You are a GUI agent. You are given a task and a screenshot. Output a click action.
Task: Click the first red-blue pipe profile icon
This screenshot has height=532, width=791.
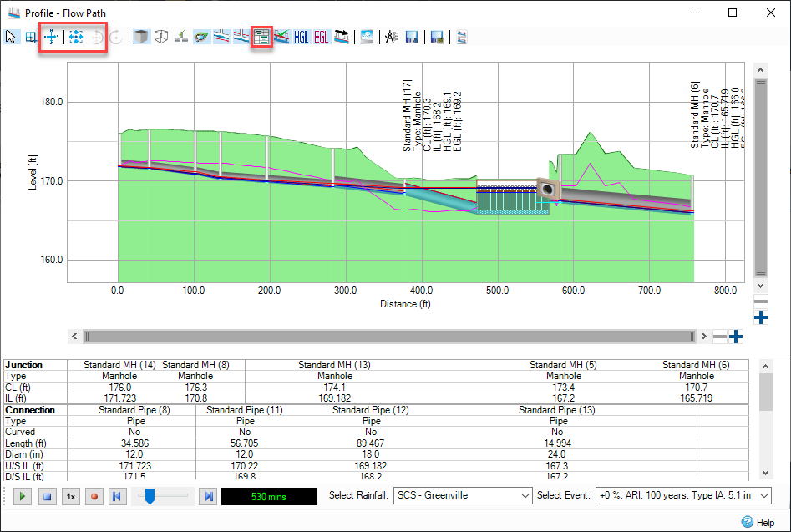[221, 37]
